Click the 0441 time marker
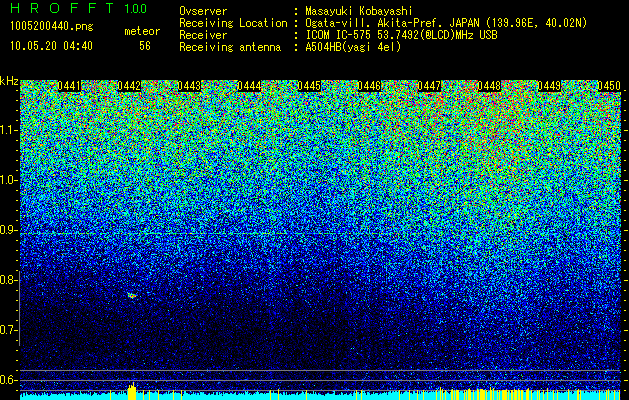This screenshot has height=400, width=629. coord(69,86)
